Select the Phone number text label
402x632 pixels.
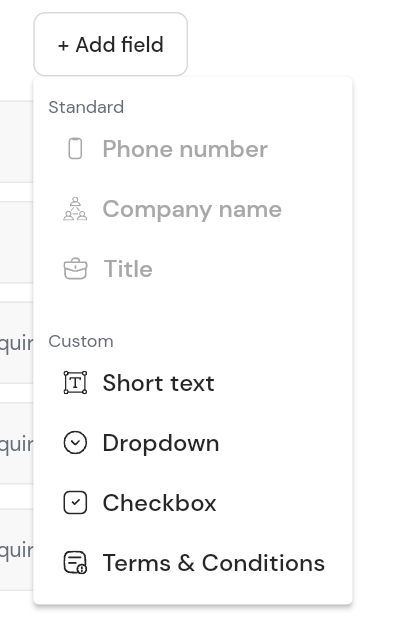(185, 149)
